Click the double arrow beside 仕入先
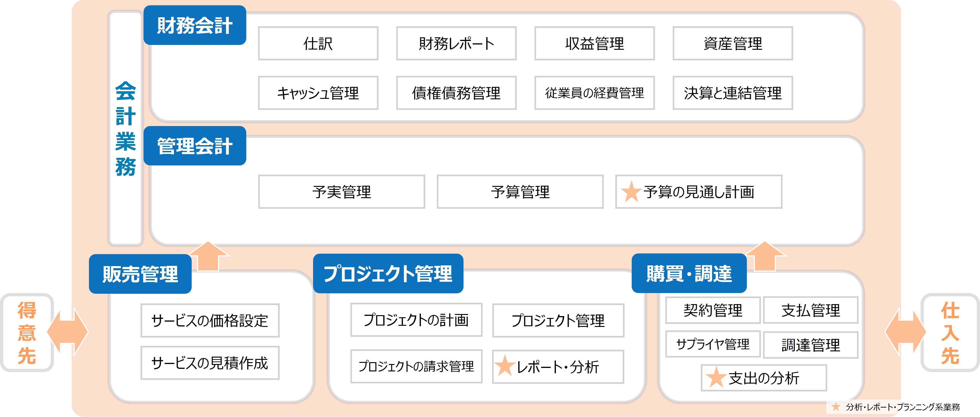 click(x=905, y=332)
